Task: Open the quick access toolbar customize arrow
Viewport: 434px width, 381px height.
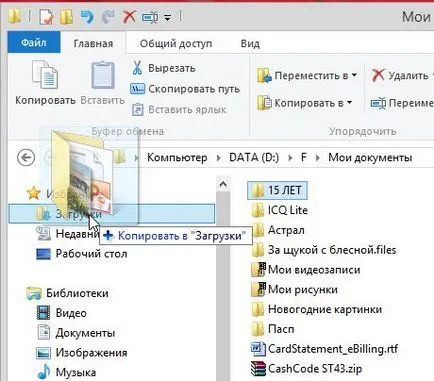Action: (x=168, y=17)
